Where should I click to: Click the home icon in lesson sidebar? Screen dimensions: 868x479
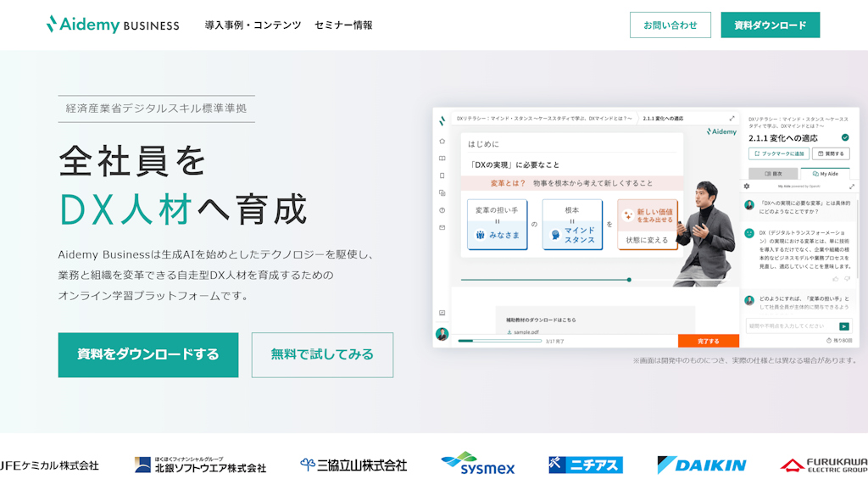[x=442, y=141]
